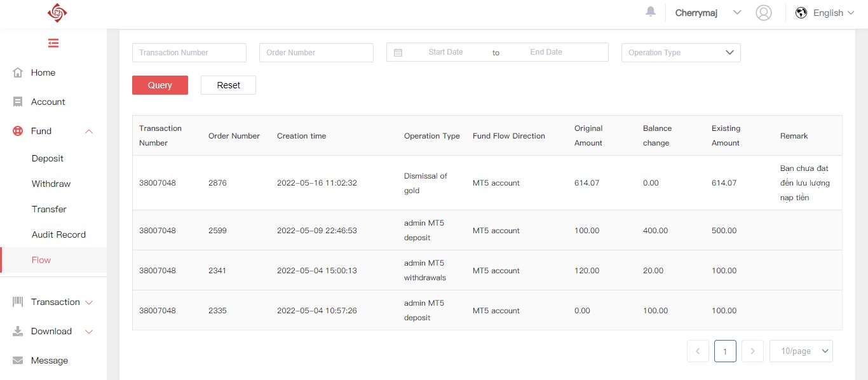This screenshot has height=380, width=868.
Task: Expand the Transaction menu section
Action: pos(53,302)
